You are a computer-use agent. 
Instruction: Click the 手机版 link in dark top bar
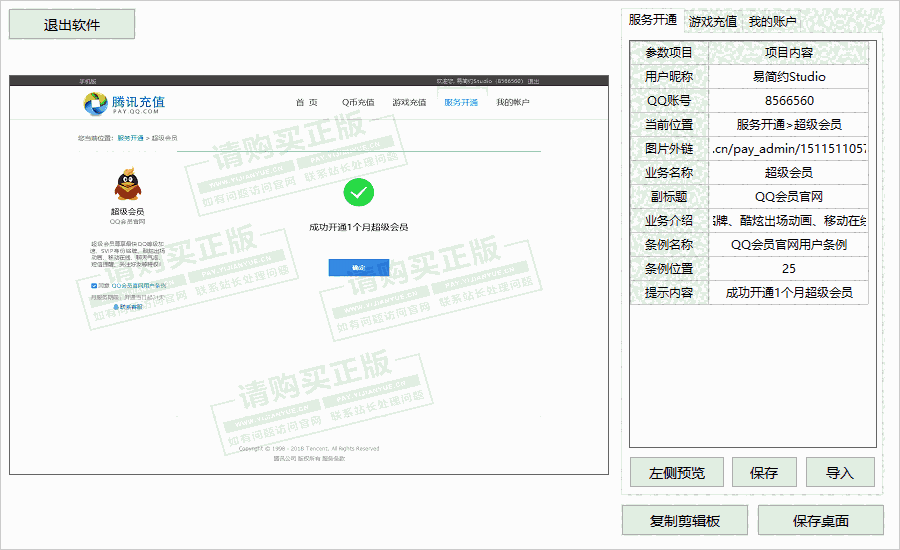pos(88,82)
